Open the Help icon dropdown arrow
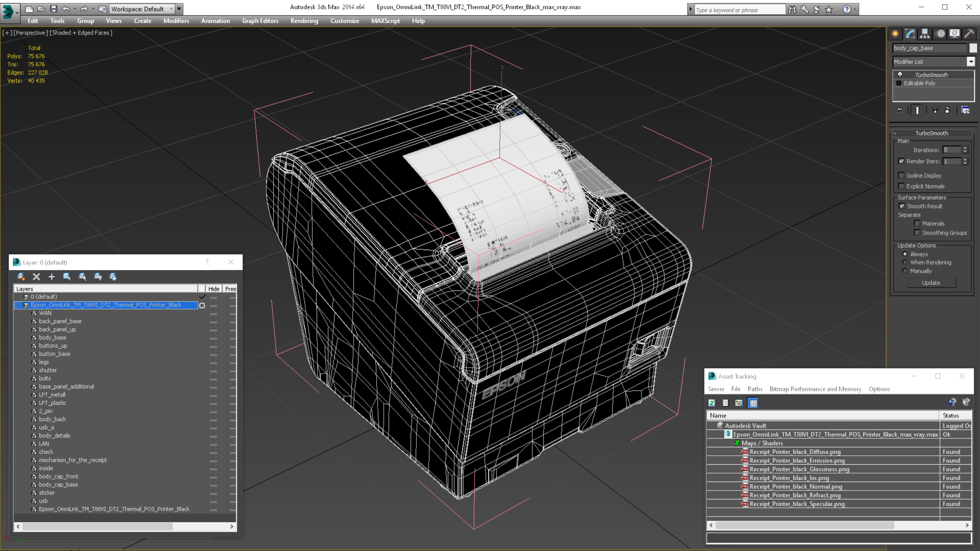Viewport: 980px width, 551px height. click(855, 10)
